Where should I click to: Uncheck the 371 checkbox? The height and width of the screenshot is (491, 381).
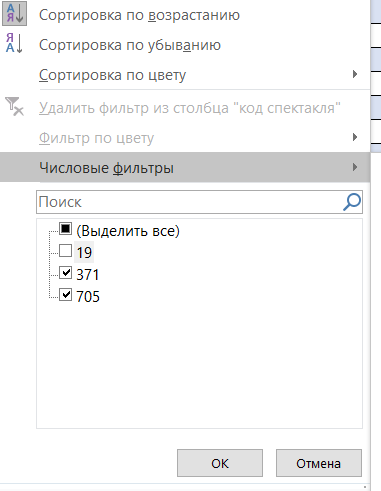click(65, 273)
